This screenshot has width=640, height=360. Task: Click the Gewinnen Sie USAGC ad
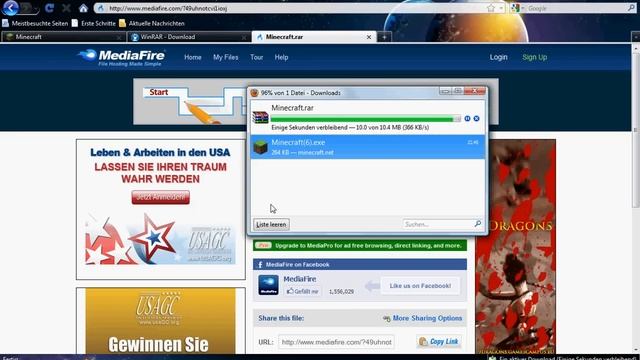(160, 321)
